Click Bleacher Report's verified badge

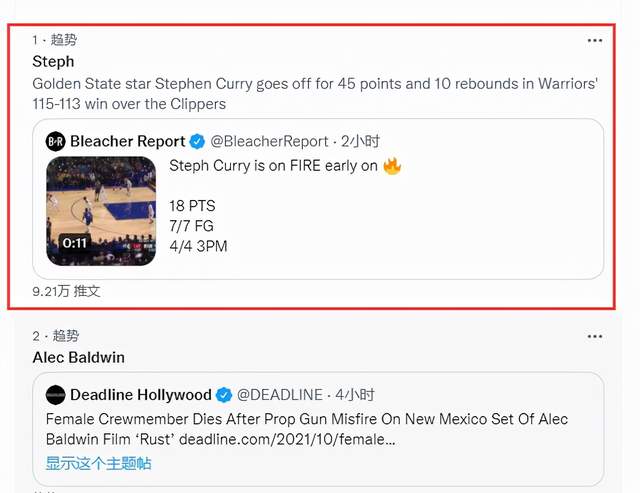point(198,141)
